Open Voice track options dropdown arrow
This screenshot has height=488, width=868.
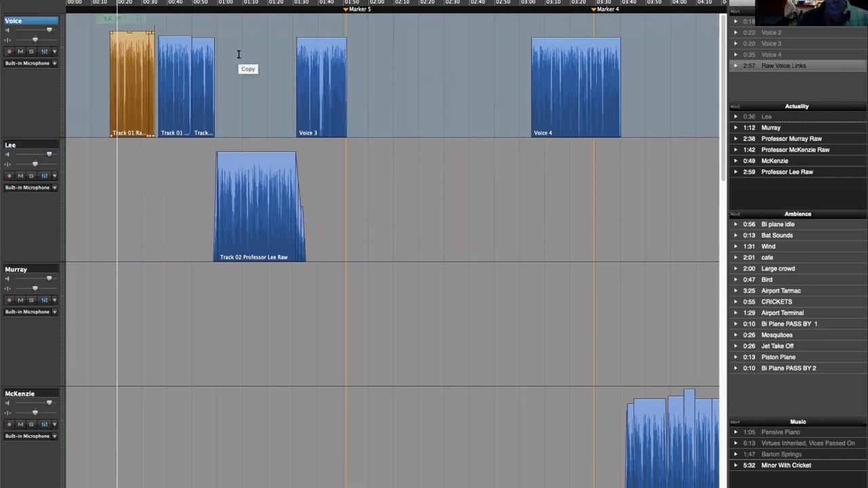(x=54, y=52)
